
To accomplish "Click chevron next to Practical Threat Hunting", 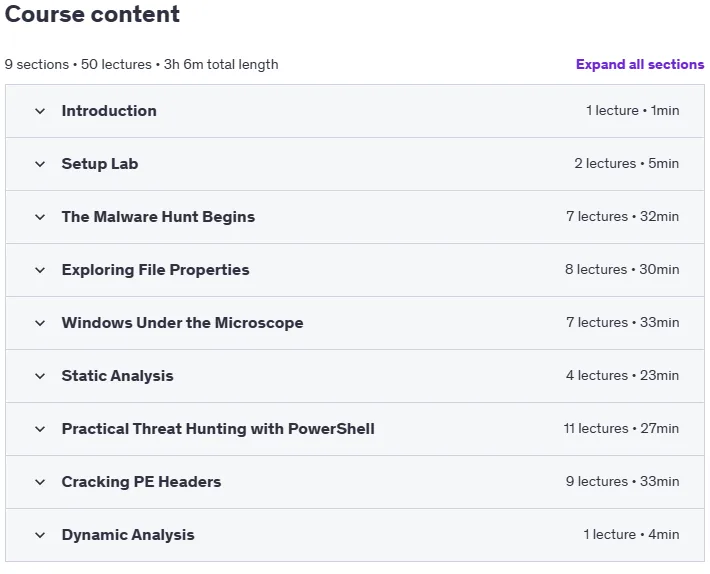I will point(40,429).
